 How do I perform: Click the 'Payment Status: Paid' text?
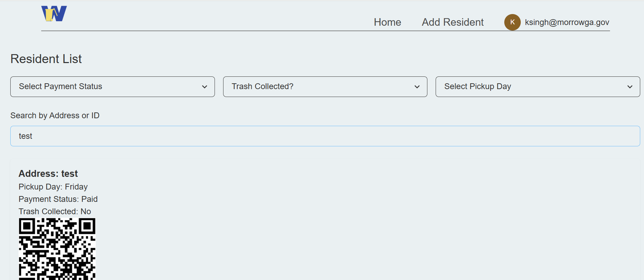(58, 199)
